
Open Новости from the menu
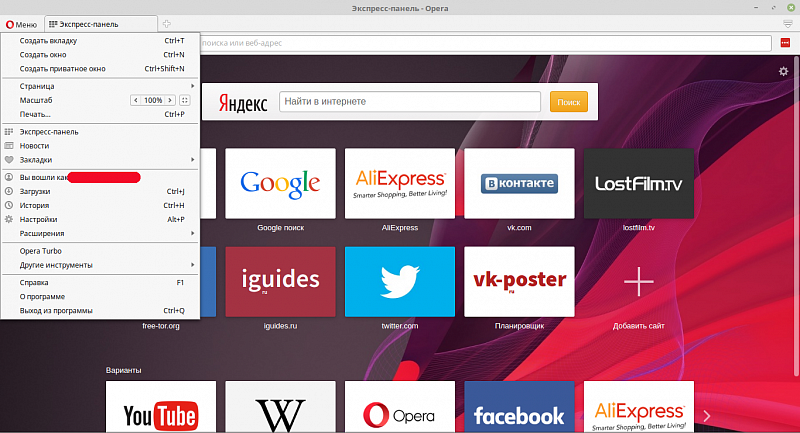tap(100, 146)
